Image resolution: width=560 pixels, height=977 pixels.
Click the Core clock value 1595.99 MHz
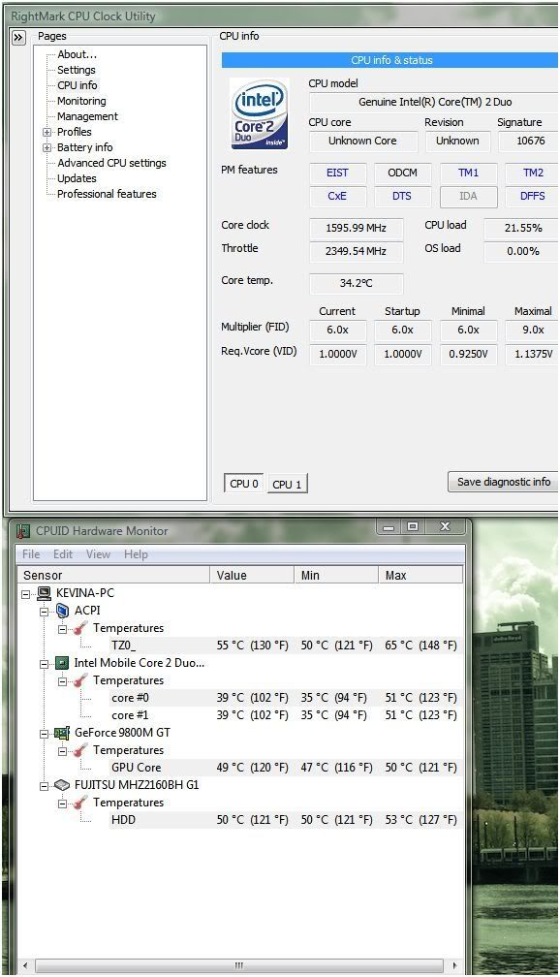(x=357, y=228)
